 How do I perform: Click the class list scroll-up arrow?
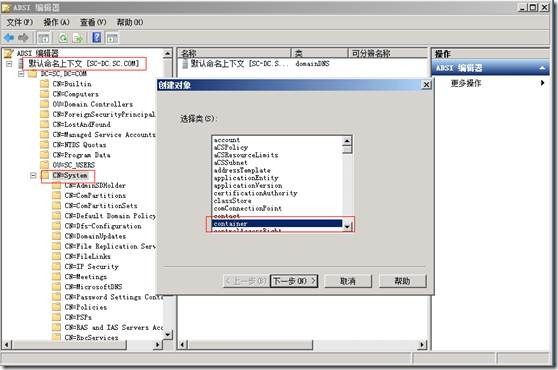pyautogui.click(x=347, y=141)
